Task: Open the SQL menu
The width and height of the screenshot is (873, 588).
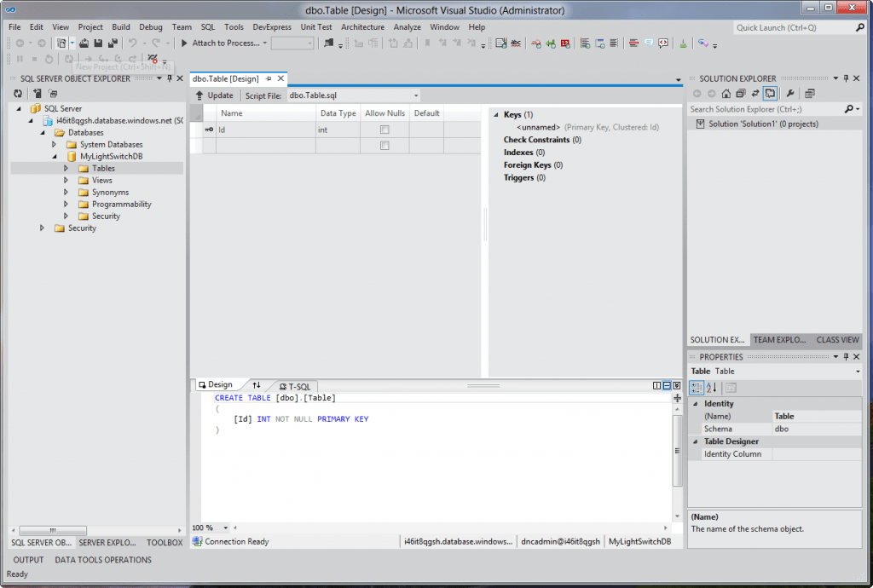Action: [208, 26]
